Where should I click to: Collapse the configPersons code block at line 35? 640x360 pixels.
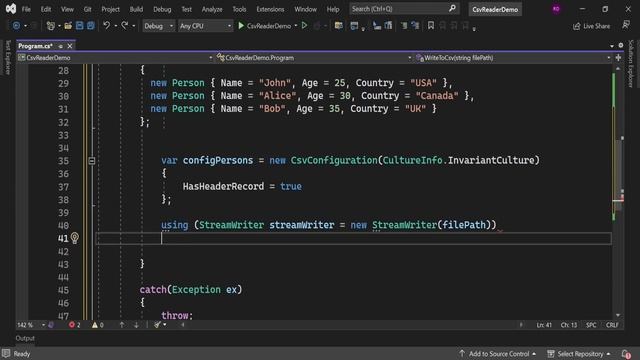pyautogui.click(x=92, y=161)
